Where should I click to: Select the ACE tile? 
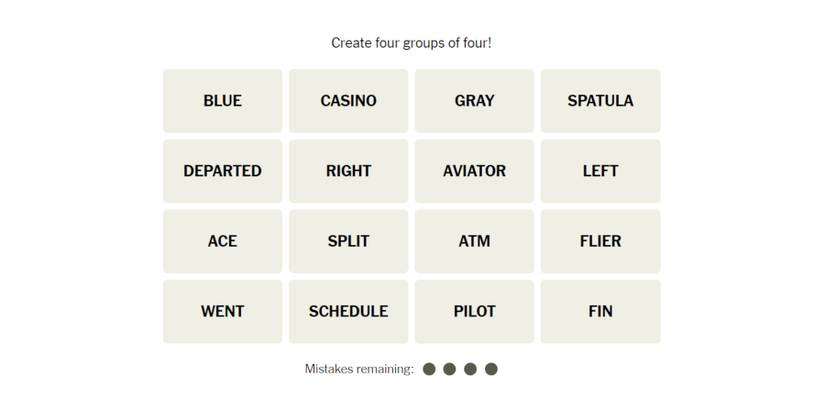point(222,241)
